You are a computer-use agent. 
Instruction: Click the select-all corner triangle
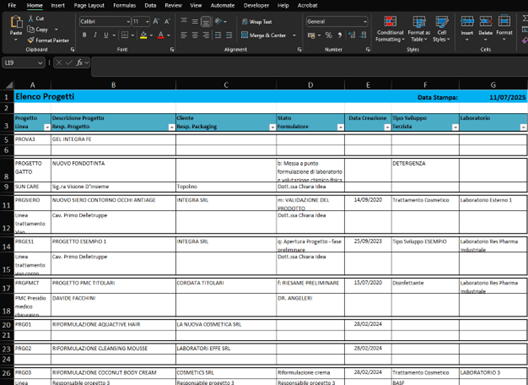9,85
